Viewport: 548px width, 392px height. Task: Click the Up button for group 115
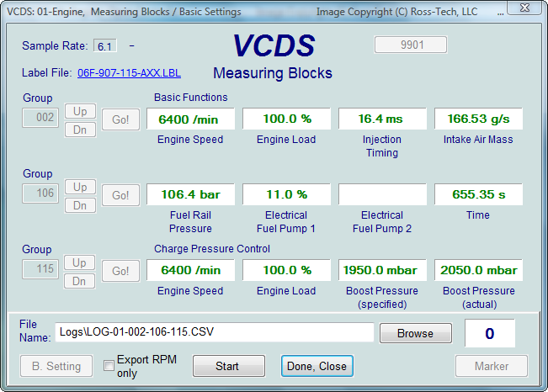(79, 262)
